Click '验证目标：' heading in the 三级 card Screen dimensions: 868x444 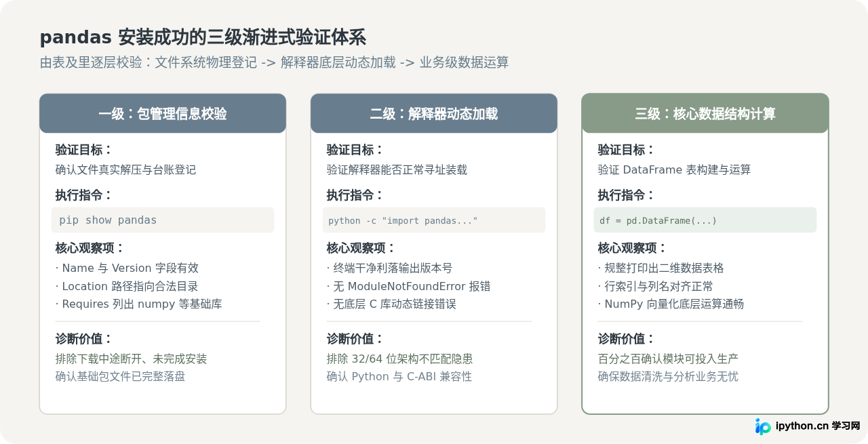pyautogui.click(x=626, y=150)
